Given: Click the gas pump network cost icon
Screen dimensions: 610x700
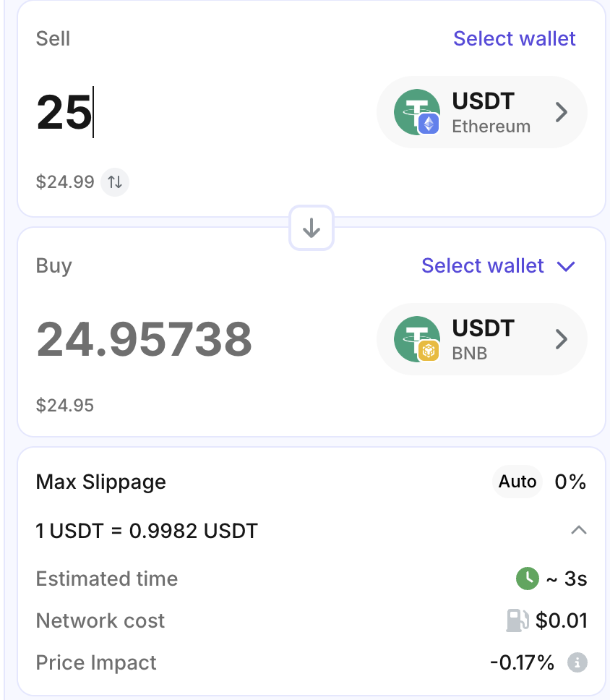Looking at the screenshot, I should click(x=518, y=620).
